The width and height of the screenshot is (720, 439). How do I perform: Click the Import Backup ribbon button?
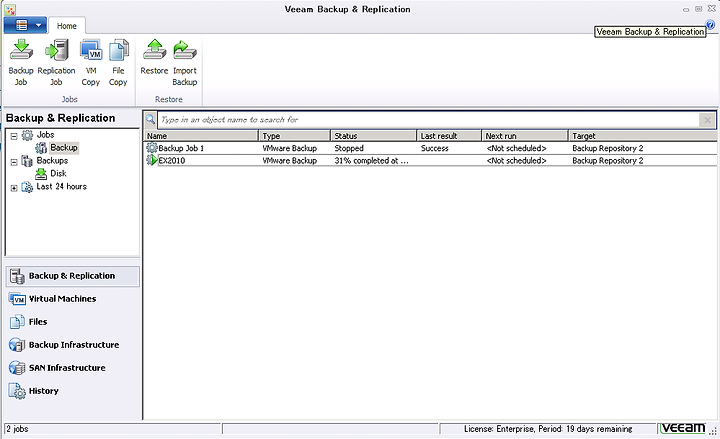(x=185, y=63)
